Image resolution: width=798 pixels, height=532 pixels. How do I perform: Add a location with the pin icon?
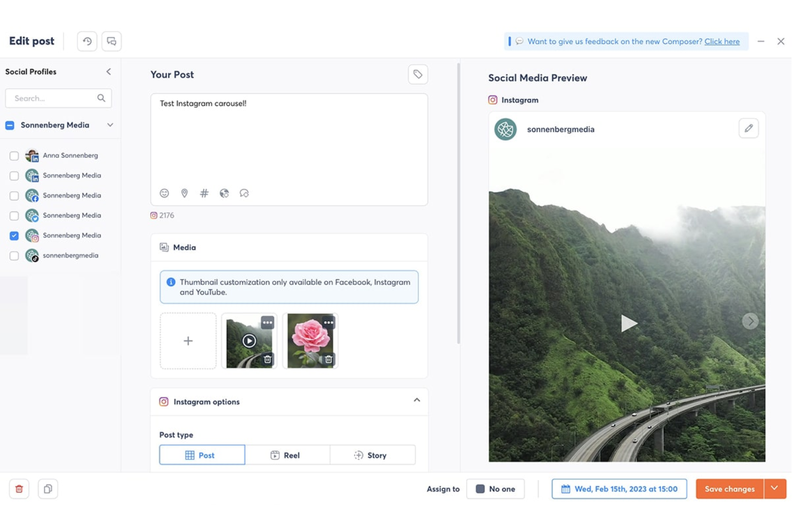[x=184, y=193]
